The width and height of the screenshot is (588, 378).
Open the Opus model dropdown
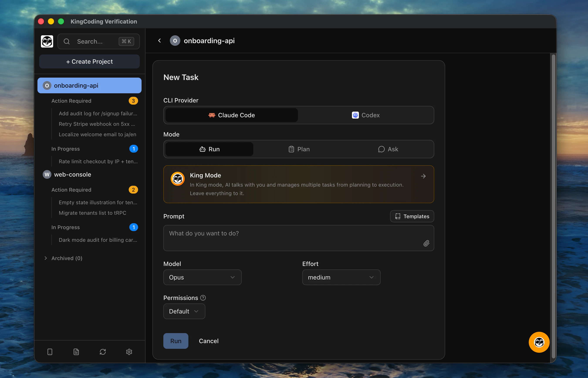coord(202,277)
